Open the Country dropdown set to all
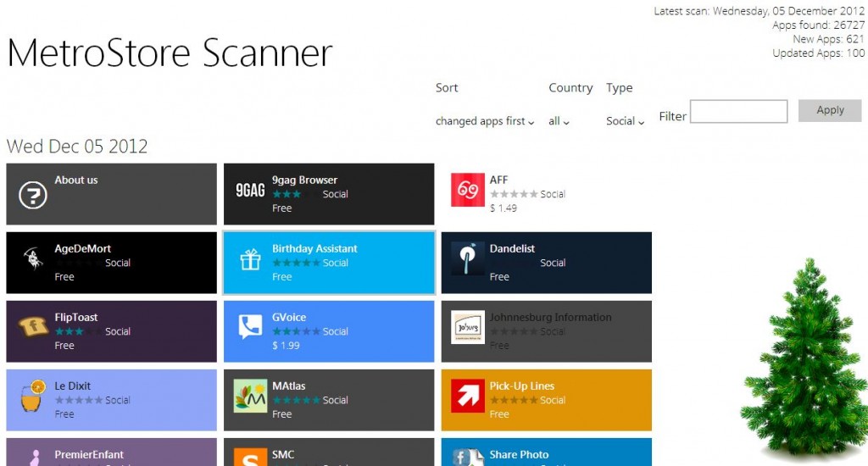 pyautogui.click(x=559, y=121)
